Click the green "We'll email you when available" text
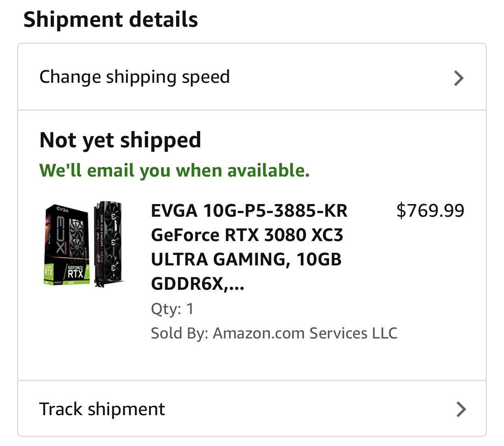This screenshot has height=446, width=504. [x=174, y=170]
